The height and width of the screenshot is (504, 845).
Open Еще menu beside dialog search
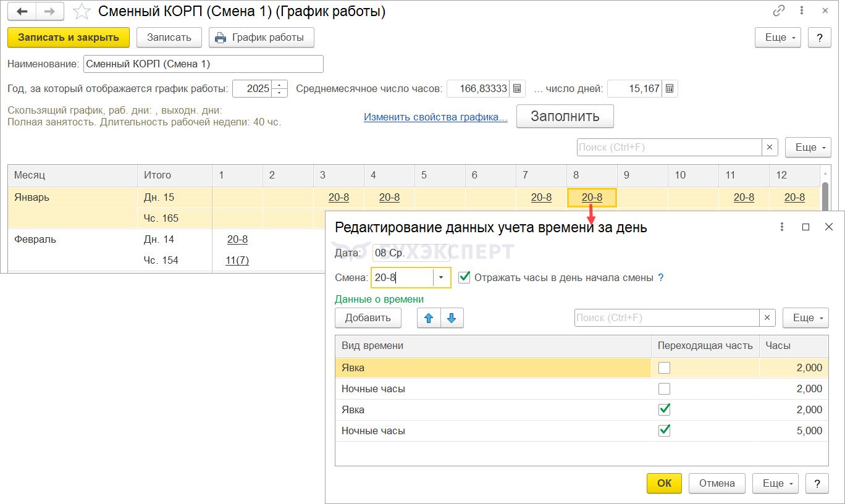(x=805, y=318)
